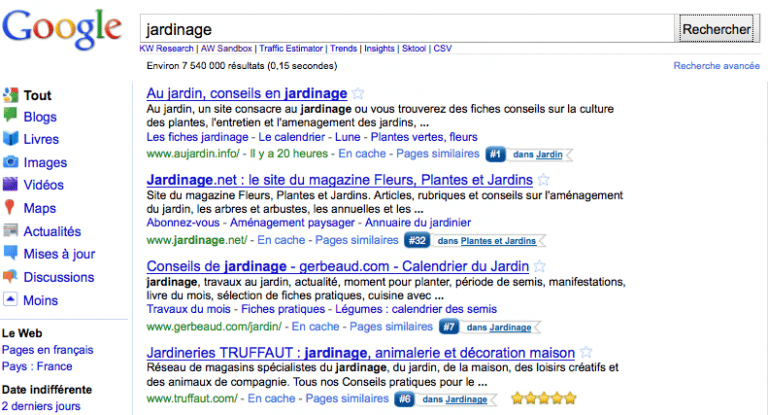Click the Mises à jour icon

(10, 253)
